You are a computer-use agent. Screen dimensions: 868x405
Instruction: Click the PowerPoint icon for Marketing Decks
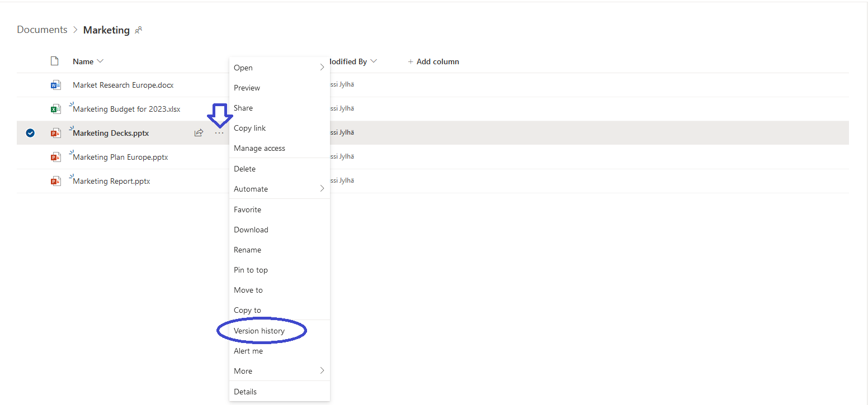55,133
